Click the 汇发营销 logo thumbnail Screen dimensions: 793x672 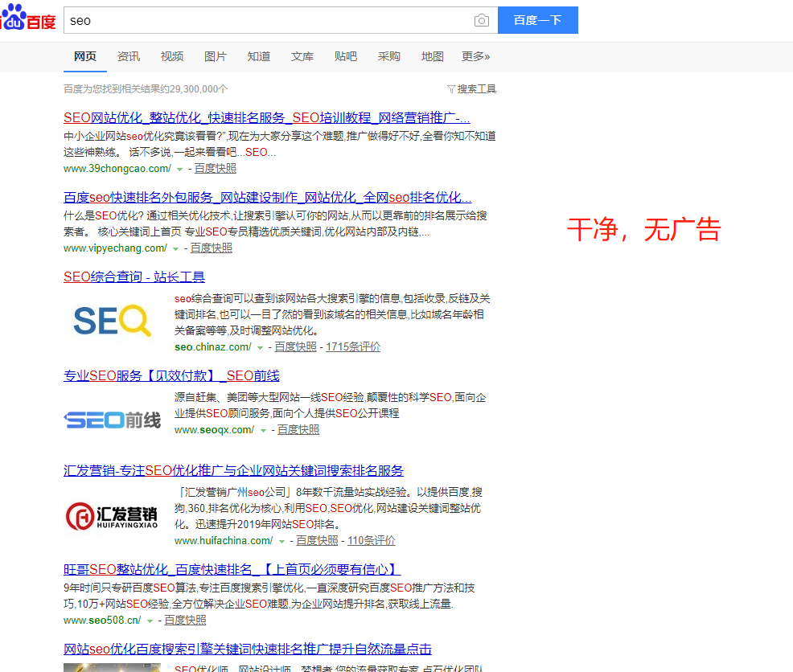[x=113, y=516]
